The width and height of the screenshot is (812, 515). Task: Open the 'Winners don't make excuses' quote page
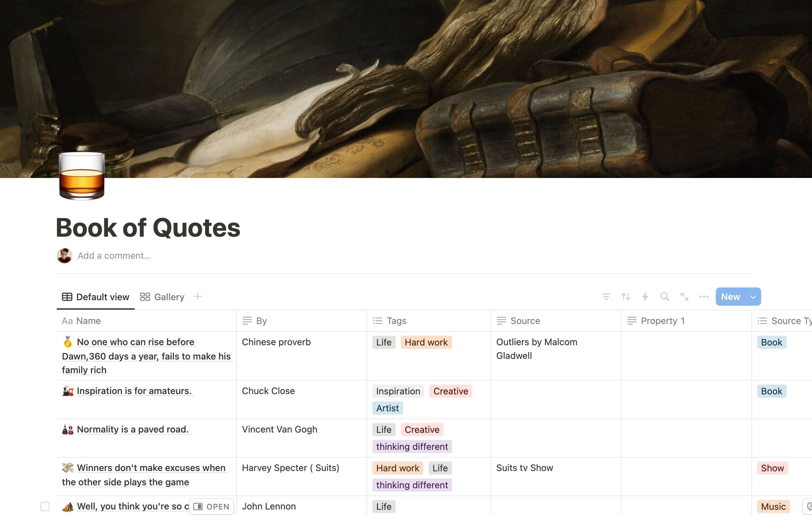pyautogui.click(x=145, y=475)
